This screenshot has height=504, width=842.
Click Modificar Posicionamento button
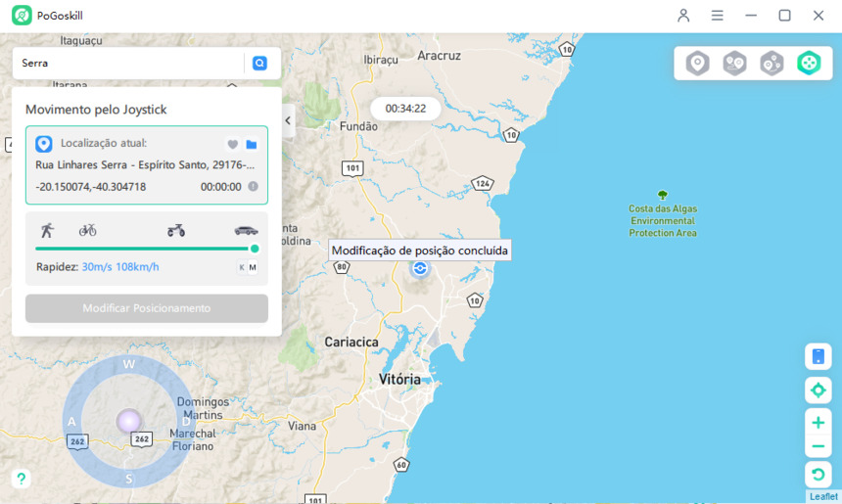(147, 308)
